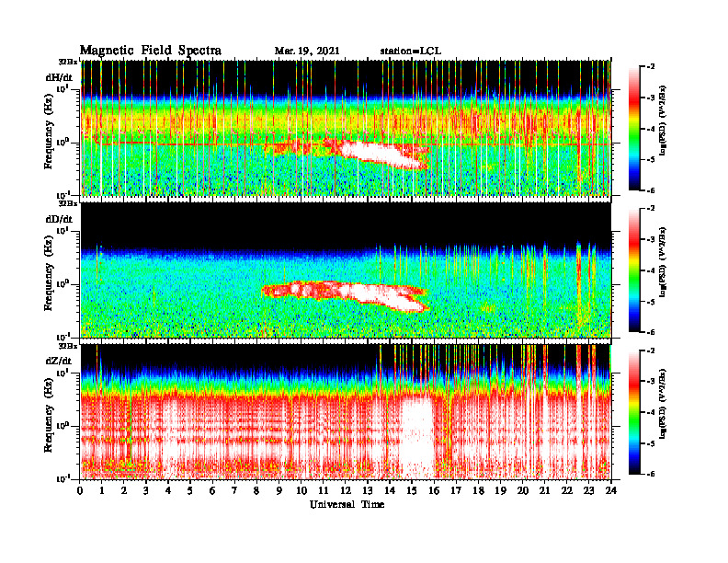
Task: Click the hour 3 tick label
Action: [x=146, y=491]
